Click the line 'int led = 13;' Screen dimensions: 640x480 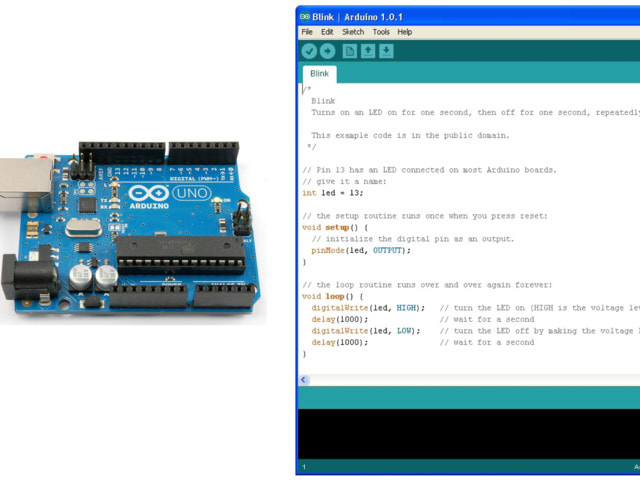click(332, 193)
